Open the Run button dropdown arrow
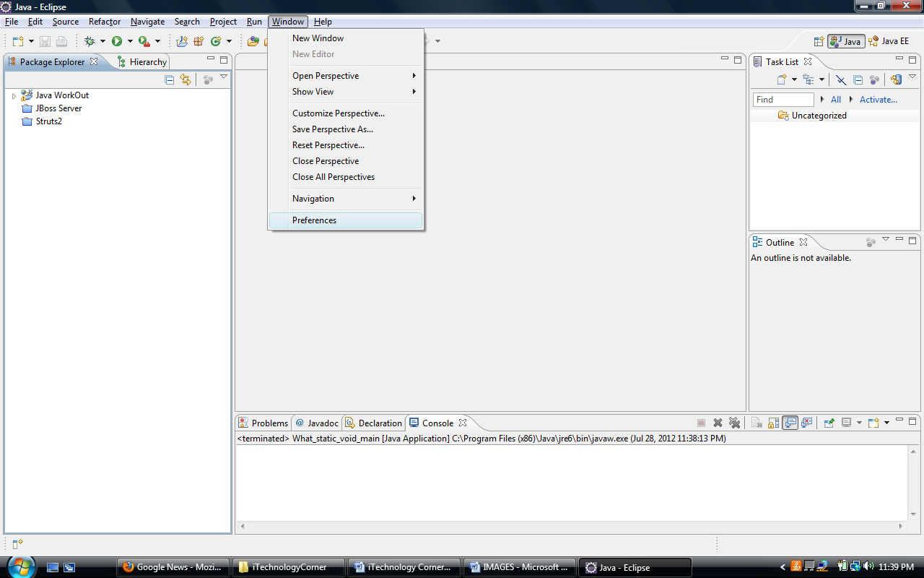This screenshot has width=924, height=578. tap(131, 41)
